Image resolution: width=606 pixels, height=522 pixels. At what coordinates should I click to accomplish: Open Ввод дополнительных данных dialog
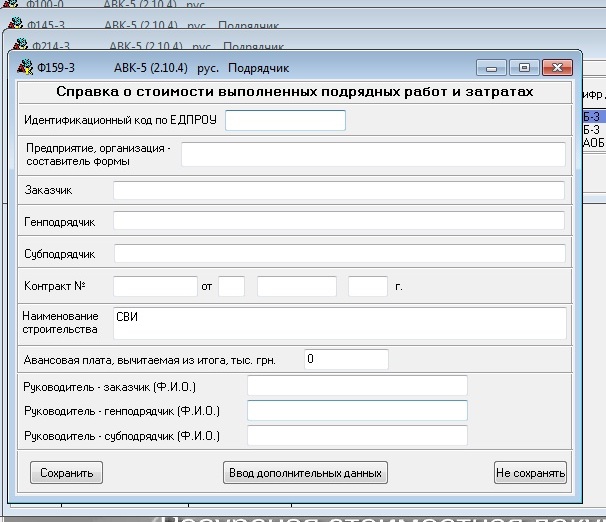pyautogui.click(x=305, y=473)
